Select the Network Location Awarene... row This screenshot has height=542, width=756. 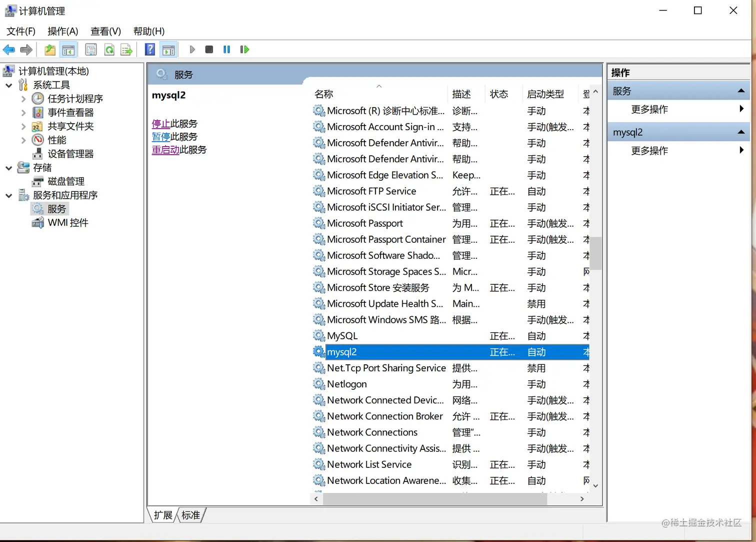tap(451, 480)
